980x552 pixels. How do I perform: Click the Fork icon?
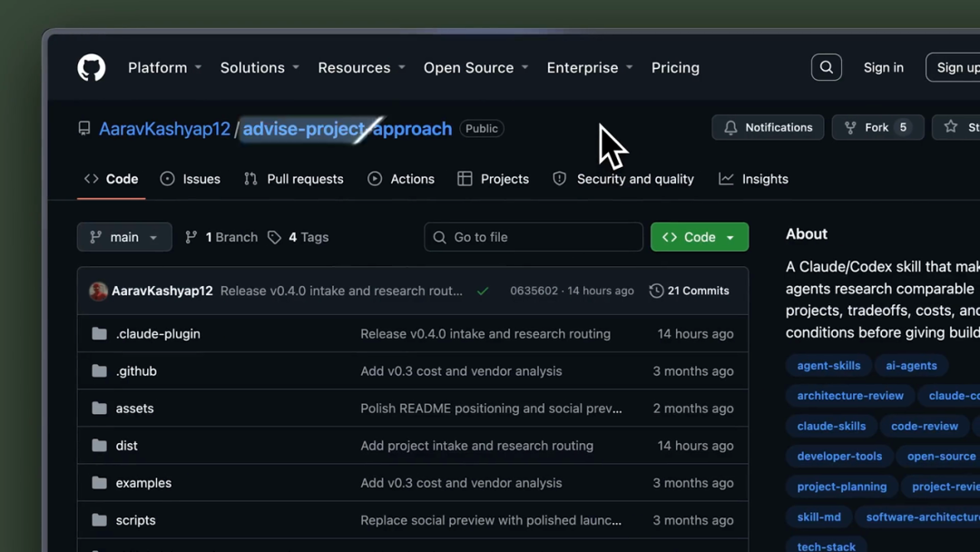point(850,127)
